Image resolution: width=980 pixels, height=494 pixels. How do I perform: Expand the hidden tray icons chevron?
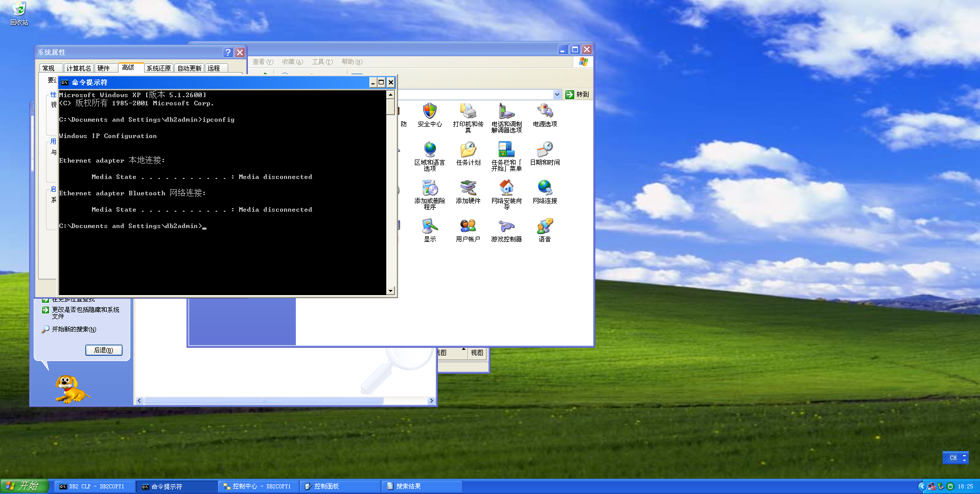coord(922,486)
